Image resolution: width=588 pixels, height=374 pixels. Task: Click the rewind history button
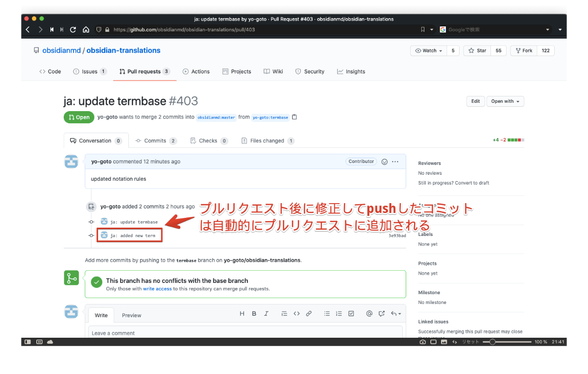click(x=51, y=29)
